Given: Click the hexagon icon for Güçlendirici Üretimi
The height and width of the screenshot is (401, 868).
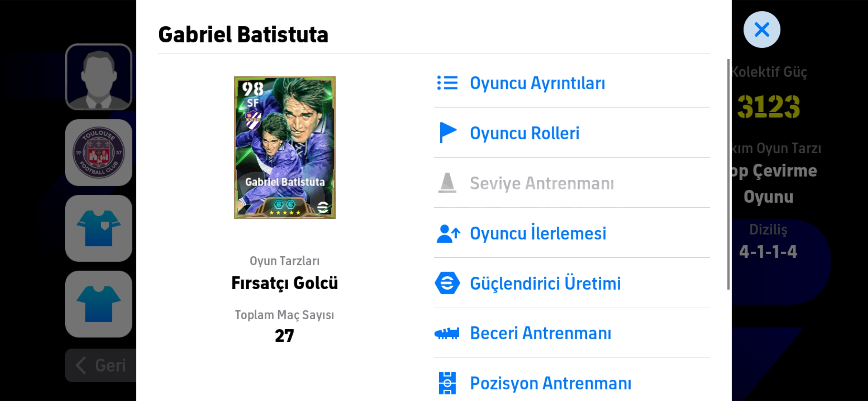Looking at the screenshot, I should (447, 283).
